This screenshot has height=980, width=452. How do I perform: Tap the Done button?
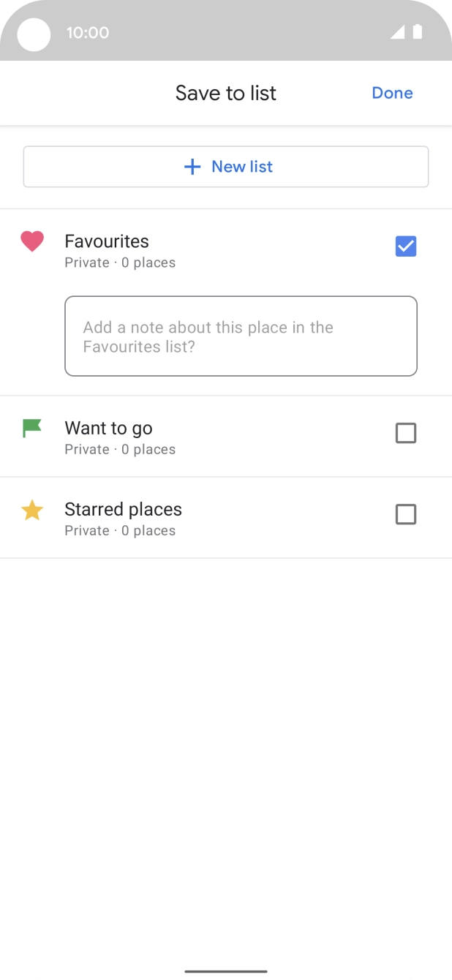[392, 93]
